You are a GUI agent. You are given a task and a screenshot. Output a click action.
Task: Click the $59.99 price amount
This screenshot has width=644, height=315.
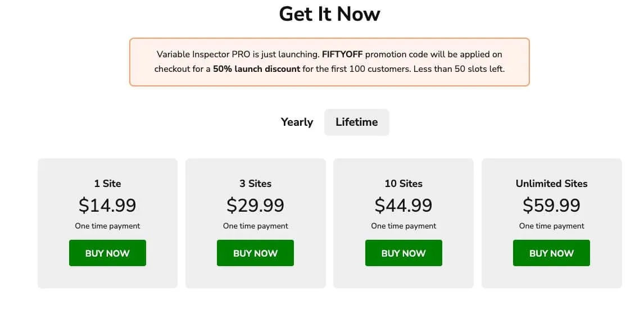click(551, 205)
